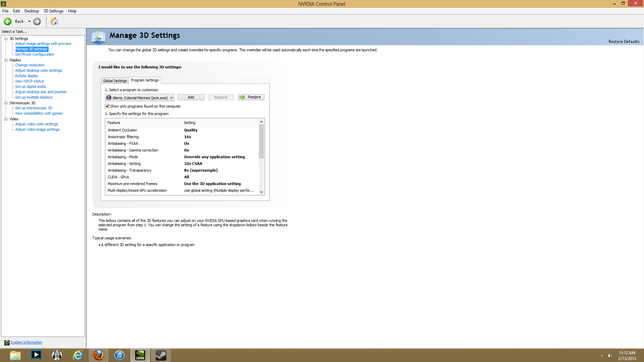Image resolution: width=644 pixels, height=362 pixels.
Task: Click the Home icon in the toolbar
Action: 54,21
